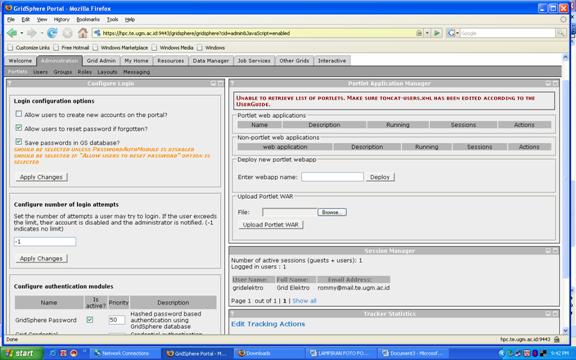Image resolution: width=576 pixels, height=360 pixels.
Task: Click the Google search box
Action: [508, 33]
